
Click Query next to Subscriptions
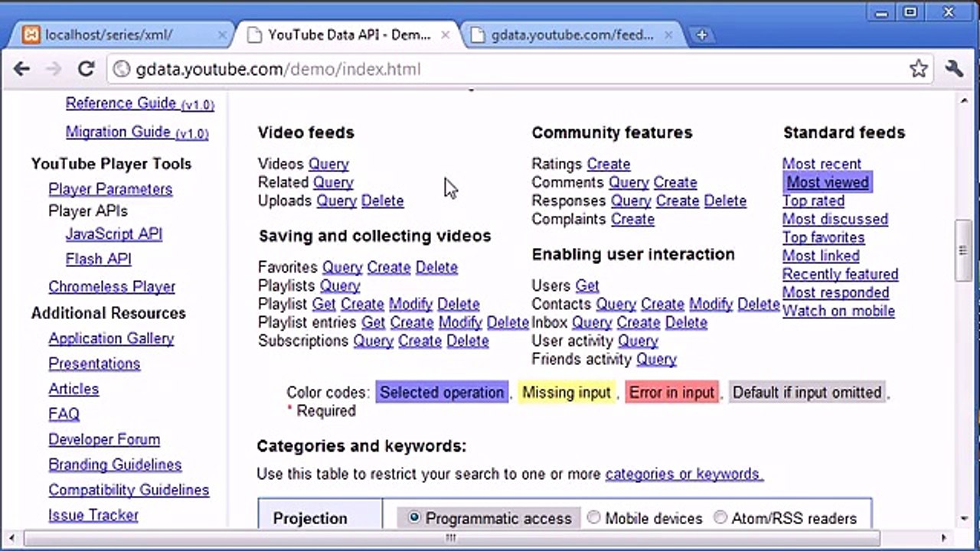click(x=373, y=341)
